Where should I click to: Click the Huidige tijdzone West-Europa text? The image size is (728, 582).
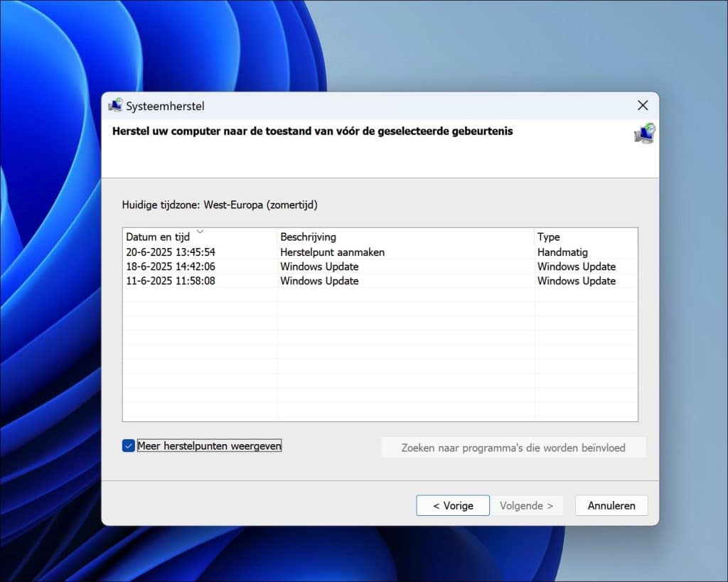220,205
